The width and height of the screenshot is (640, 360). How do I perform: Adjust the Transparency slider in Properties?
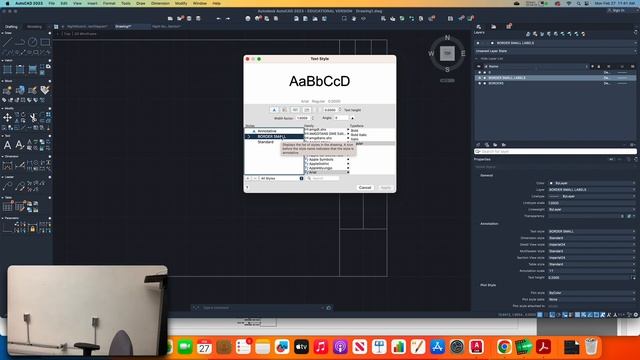point(584,216)
